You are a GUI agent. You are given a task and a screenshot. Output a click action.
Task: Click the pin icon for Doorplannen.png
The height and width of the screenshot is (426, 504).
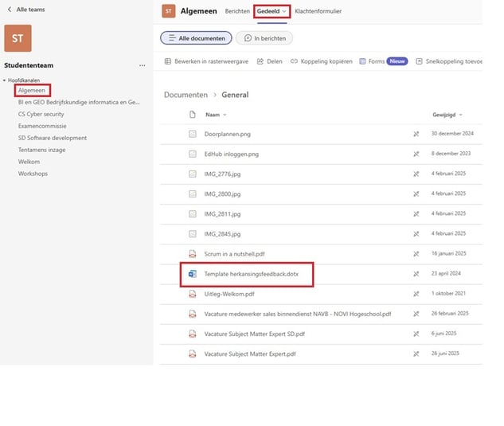tap(416, 134)
